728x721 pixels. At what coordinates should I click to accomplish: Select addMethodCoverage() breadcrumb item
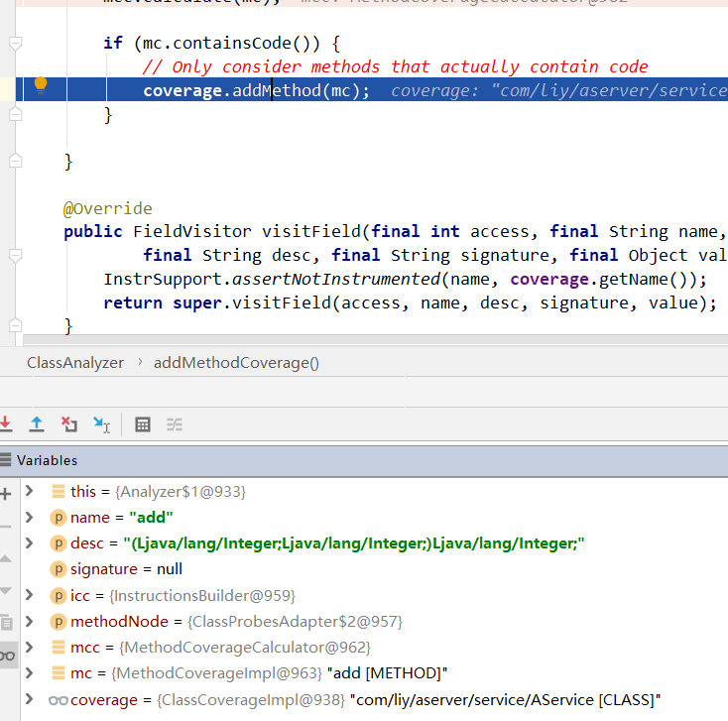point(236,363)
